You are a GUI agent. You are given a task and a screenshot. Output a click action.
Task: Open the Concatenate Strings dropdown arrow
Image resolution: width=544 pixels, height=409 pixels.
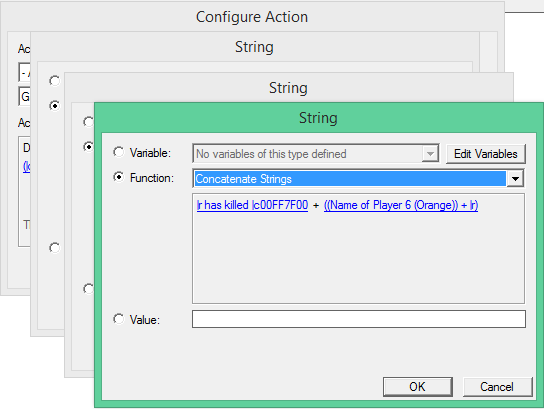tap(515, 179)
